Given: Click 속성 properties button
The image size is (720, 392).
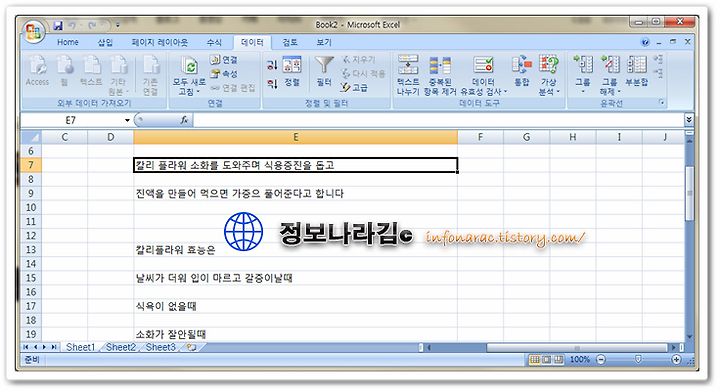Looking at the screenshot, I should pyautogui.click(x=224, y=73).
